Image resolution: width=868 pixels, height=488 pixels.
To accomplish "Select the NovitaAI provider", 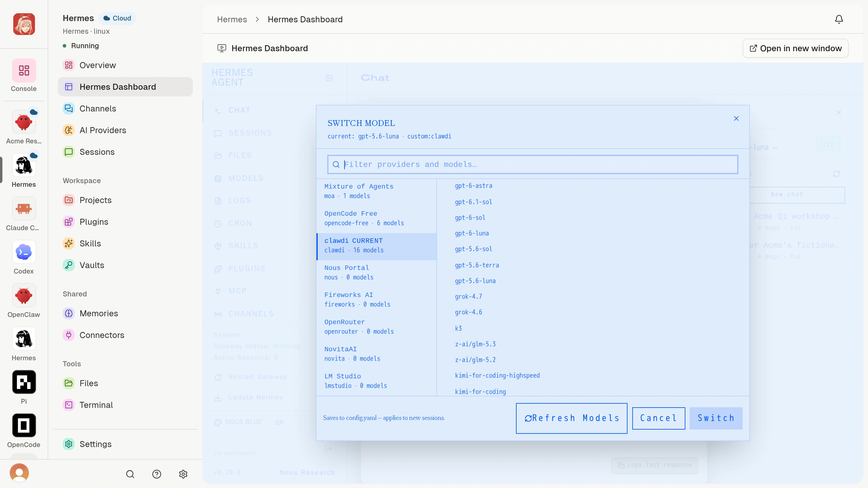I will pos(377,354).
